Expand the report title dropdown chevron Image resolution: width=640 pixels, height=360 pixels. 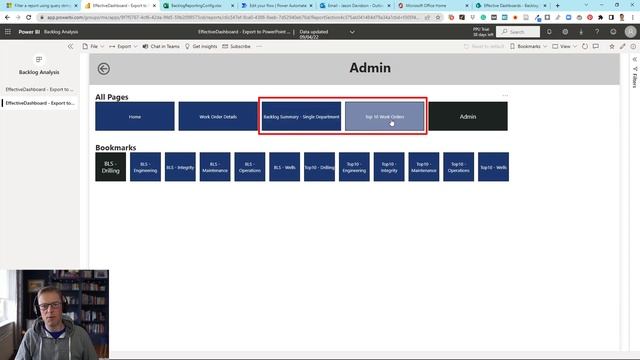point(352,32)
